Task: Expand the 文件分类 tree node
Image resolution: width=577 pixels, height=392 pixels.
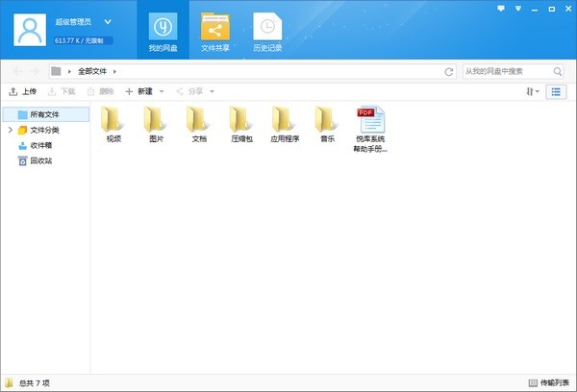Action: tap(10, 130)
